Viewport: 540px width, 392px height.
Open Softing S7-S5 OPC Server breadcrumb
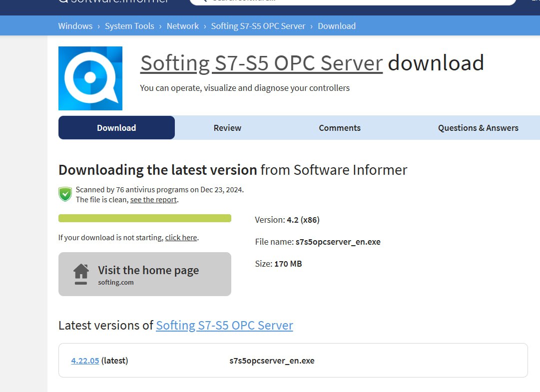258,26
